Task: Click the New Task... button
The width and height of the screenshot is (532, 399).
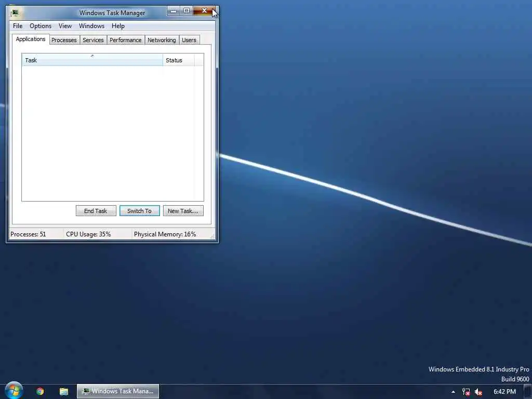Action: [x=183, y=211]
